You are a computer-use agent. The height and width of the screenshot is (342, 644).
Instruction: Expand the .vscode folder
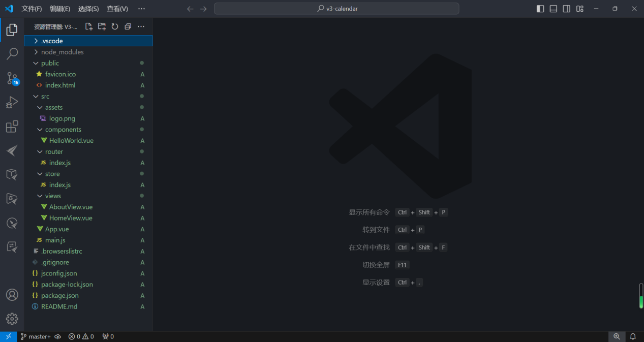(88, 41)
